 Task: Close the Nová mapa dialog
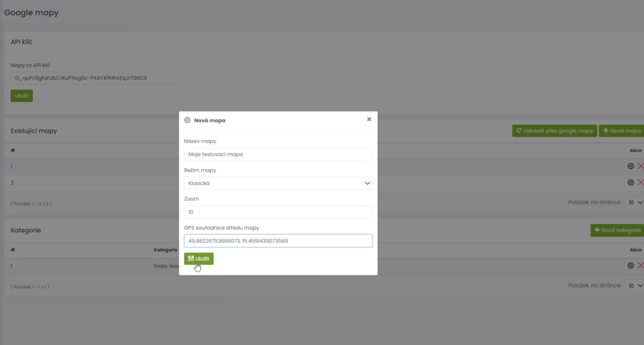(x=369, y=119)
